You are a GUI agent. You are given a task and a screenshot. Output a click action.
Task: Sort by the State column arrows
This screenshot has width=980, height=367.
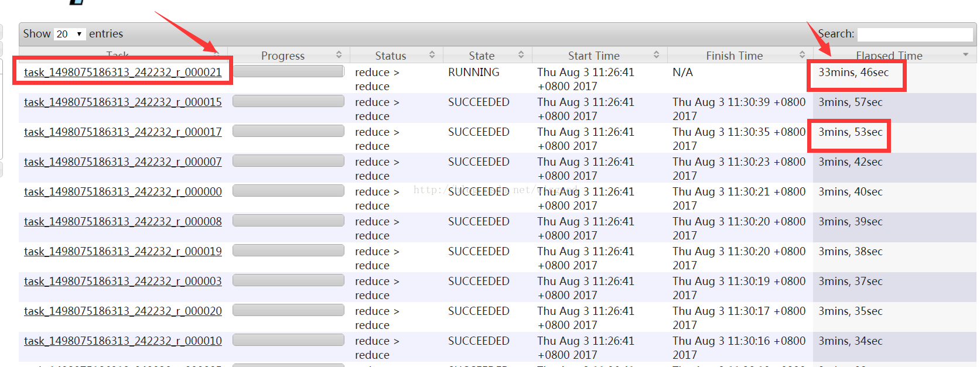(x=521, y=54)
